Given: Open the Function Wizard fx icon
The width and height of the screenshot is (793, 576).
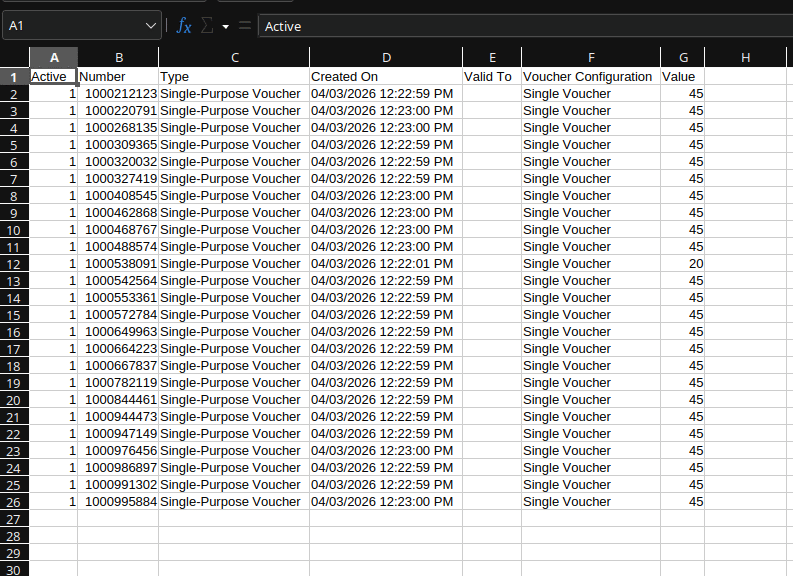Looking at the screenshot, I should (184, 25).
